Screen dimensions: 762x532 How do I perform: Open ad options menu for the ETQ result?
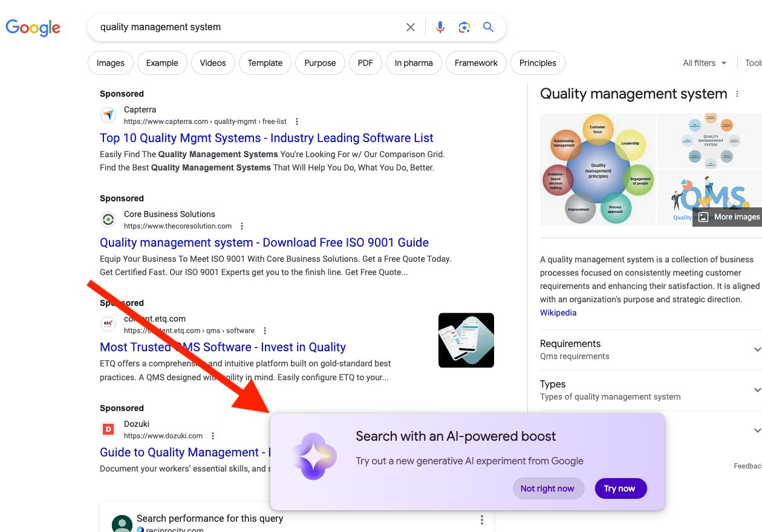(x=265, y=331)
